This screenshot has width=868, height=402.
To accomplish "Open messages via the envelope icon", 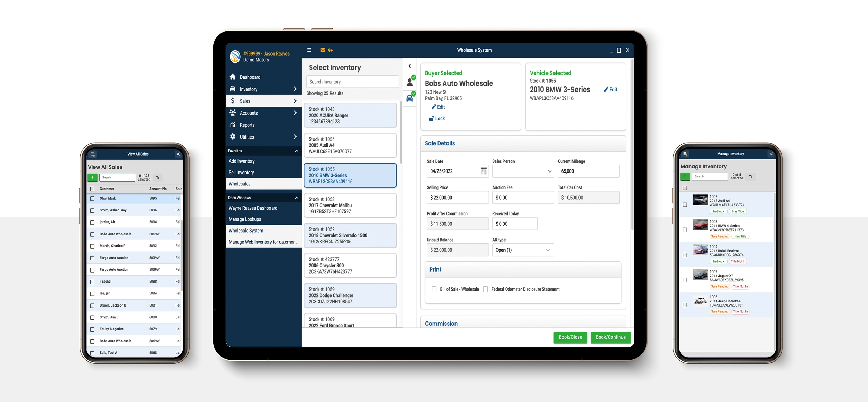I will pyautogui.click(x=323, y=50).
